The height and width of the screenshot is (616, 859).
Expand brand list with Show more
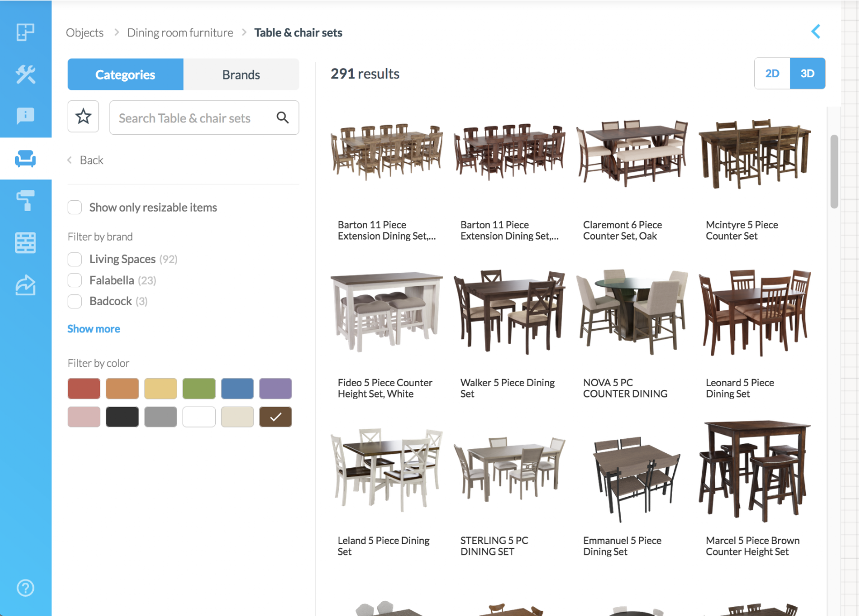point(93,329)
